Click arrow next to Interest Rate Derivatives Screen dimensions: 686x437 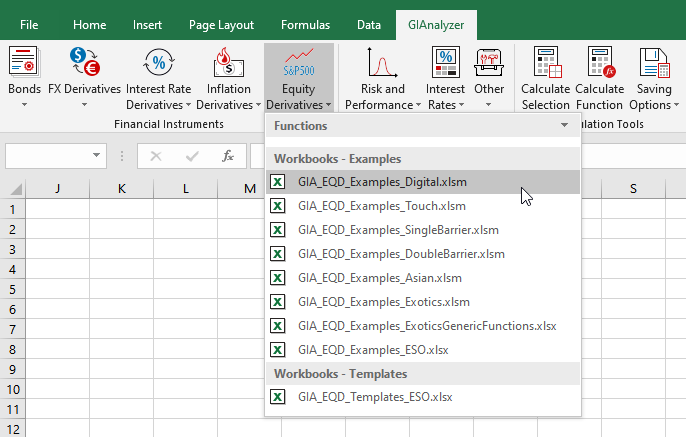[x=188, y=105]
